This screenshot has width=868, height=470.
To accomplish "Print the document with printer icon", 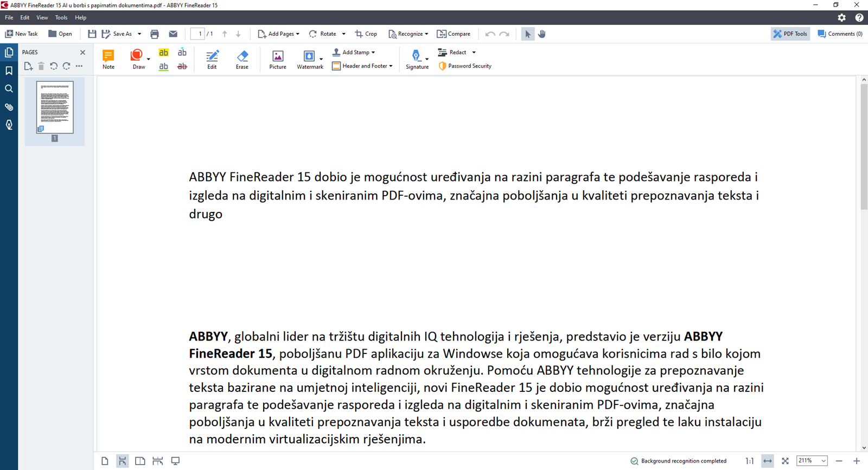I will click(x=155, y=34).
